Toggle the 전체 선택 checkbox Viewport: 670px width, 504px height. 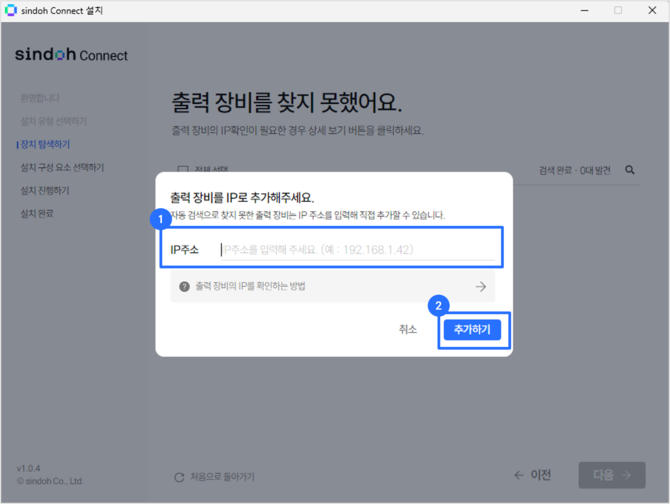(x=183, y=170)
